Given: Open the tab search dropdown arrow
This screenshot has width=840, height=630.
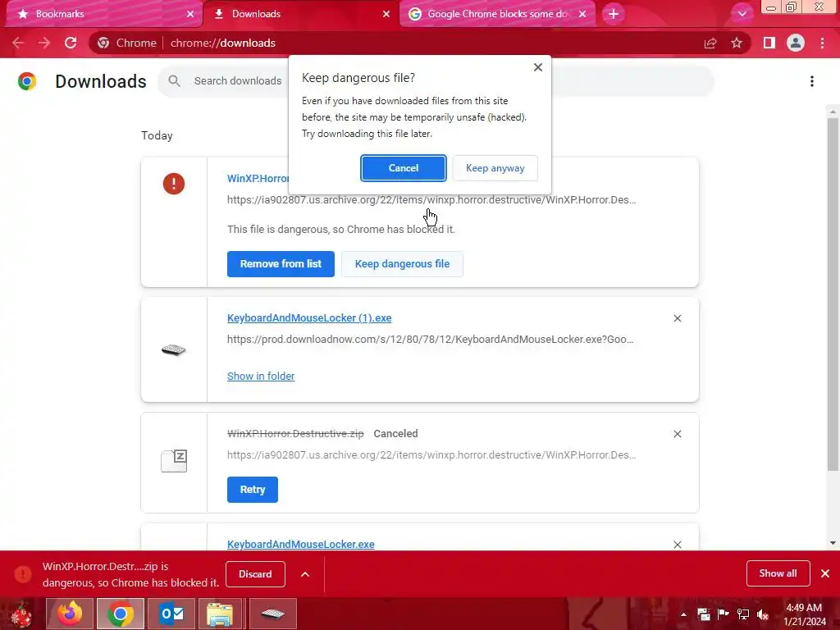Looking at the screenshot, I should coord(742,14).
